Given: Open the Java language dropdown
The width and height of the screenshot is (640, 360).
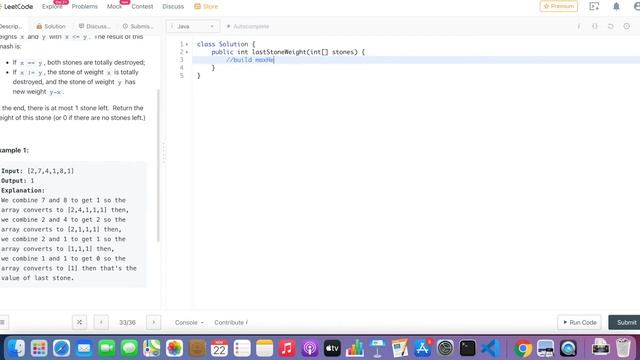Looking at the screenshot, I should tap(193, 26).
